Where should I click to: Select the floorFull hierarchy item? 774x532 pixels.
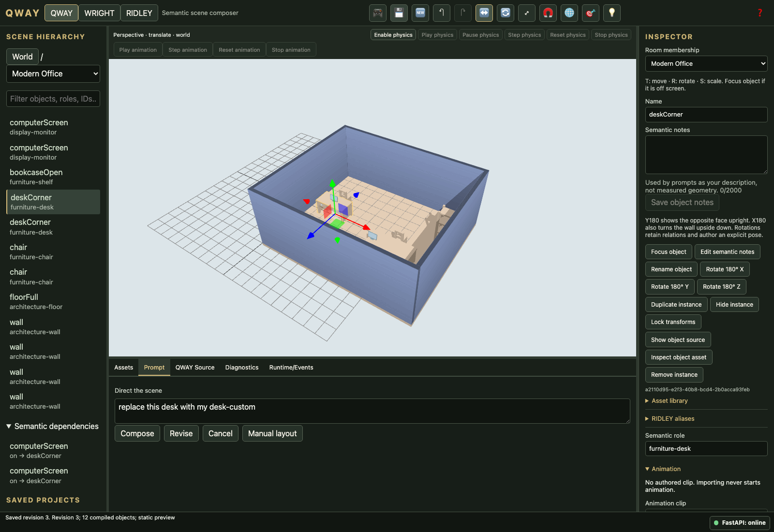coord(53,302)
